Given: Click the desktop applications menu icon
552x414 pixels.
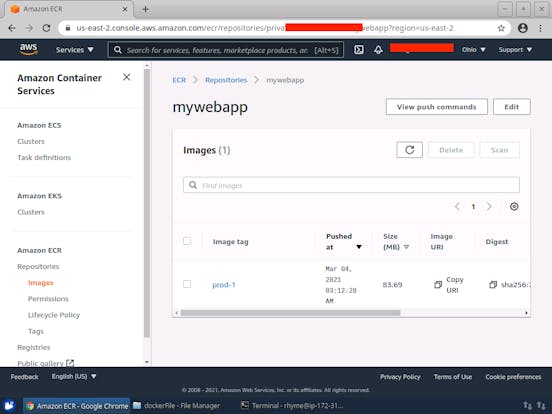Looking at the screenshot, I should point(9,406).
